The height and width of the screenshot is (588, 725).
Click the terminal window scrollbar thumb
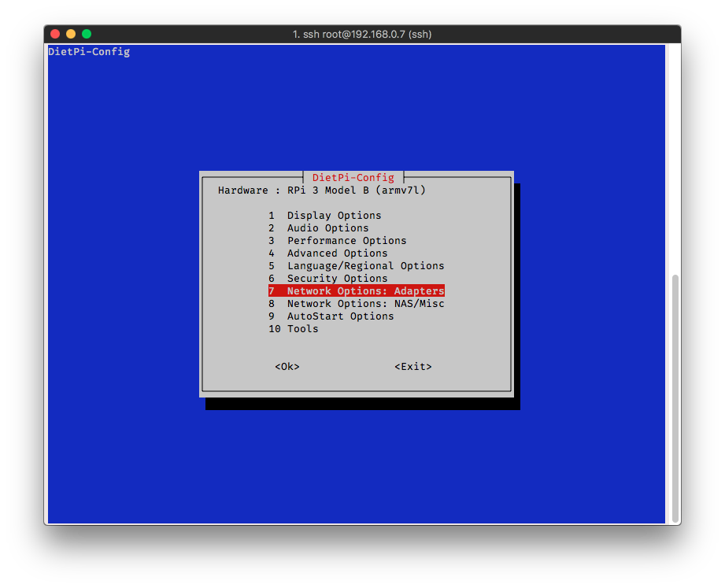[x=675, y=398]
